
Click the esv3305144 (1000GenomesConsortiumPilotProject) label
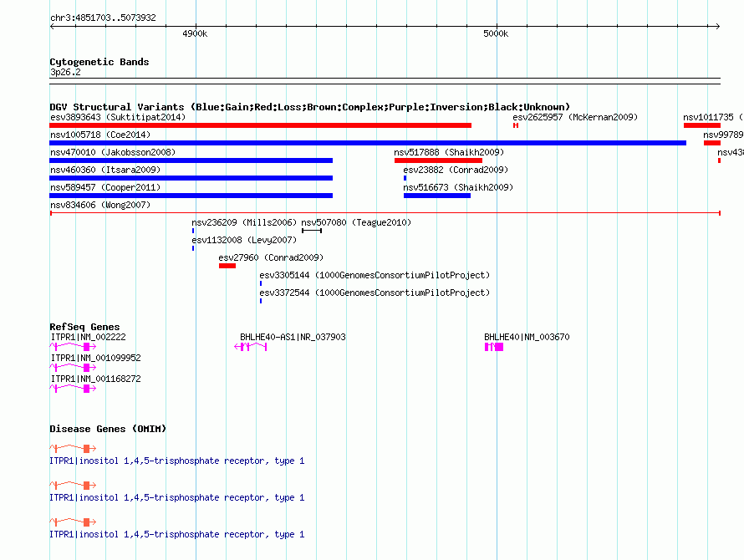(375, 275)
